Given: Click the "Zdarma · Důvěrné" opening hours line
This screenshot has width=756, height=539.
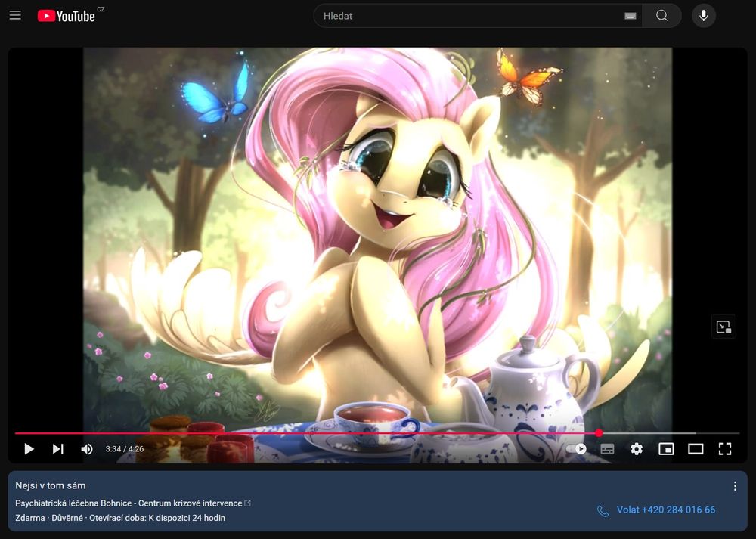Looking at the screenshot, I should point(120,518).
